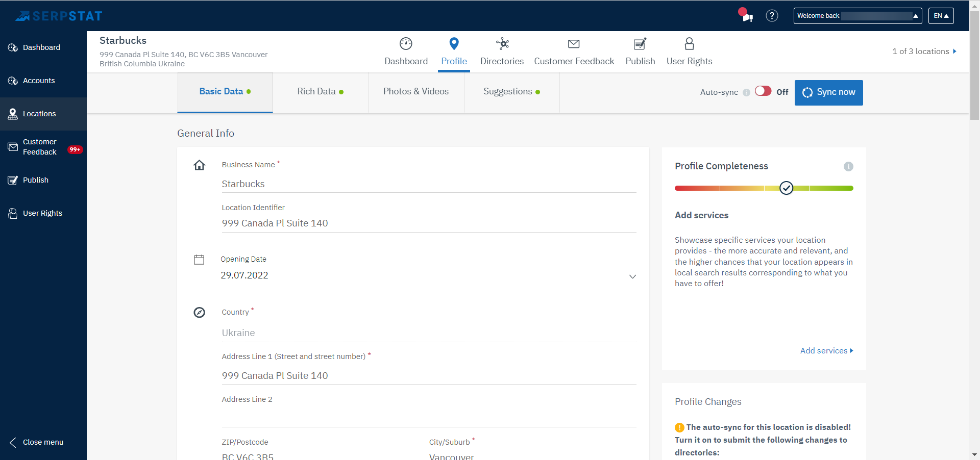Open the help question mark icon
This screenshot has width=980, height=460.
pyautogui.click(x=772, y=16)
